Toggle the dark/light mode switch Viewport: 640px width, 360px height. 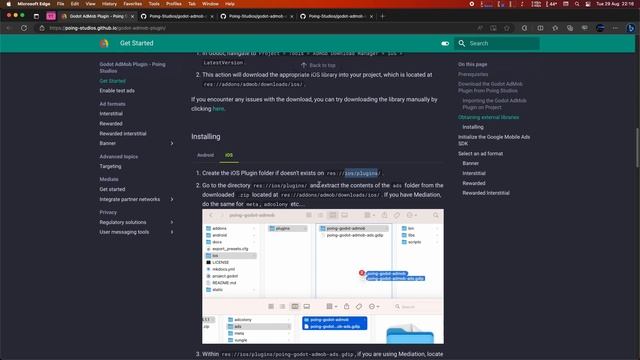pyautogui.click(x=445, y=43)
